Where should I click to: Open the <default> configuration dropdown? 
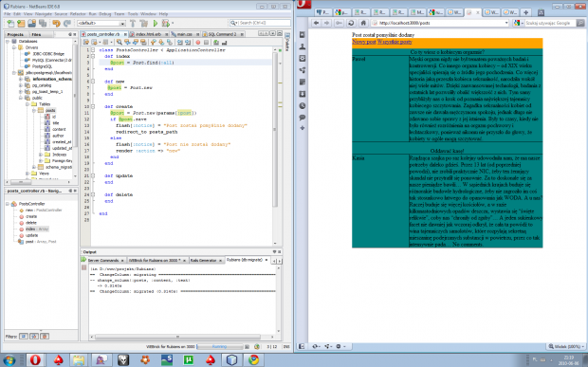(x=101, y=24)
